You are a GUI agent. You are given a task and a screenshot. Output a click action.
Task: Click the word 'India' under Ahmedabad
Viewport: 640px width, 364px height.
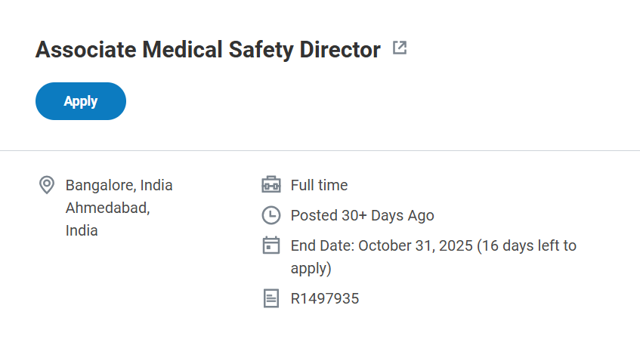click(x=82, y=230)
